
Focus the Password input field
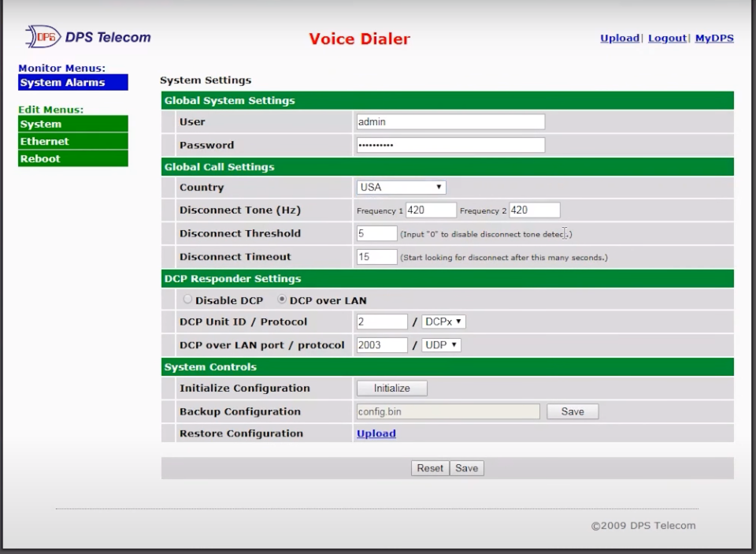click(450, 145)
